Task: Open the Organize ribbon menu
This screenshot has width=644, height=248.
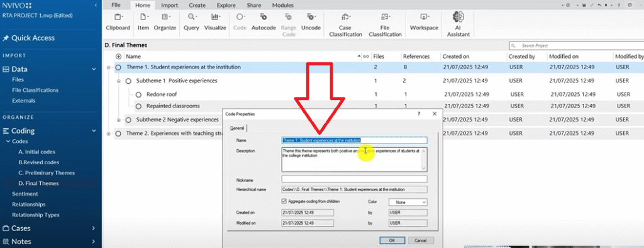Action: click(165, 22)
